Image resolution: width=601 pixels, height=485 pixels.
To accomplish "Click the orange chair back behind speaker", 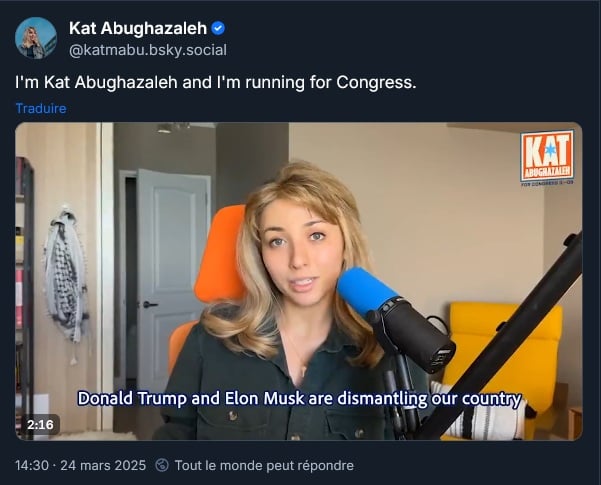I will click(218, 255).
